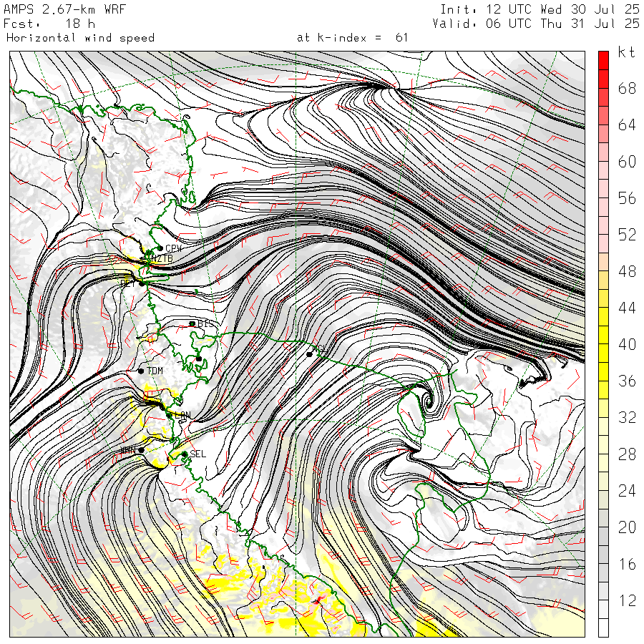Screen dimensions: 644x644
Task: Click the 24 value on the color scale
Action: pos(627,491)
